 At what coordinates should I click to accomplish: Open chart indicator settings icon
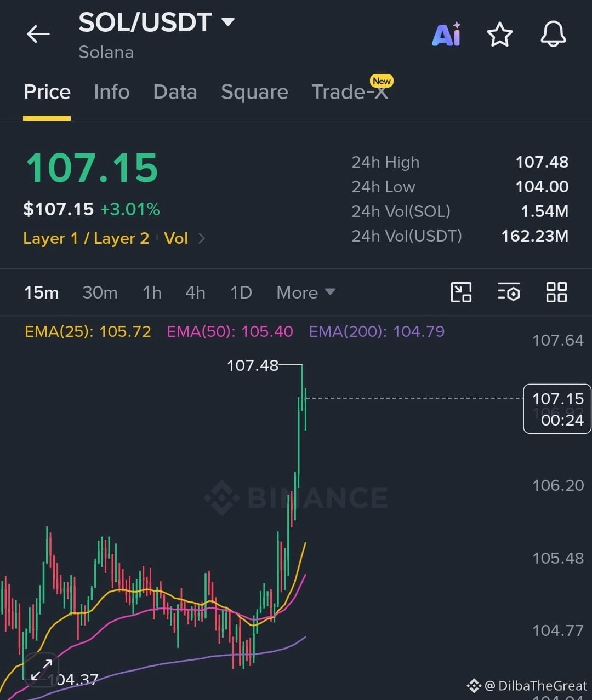509,292
